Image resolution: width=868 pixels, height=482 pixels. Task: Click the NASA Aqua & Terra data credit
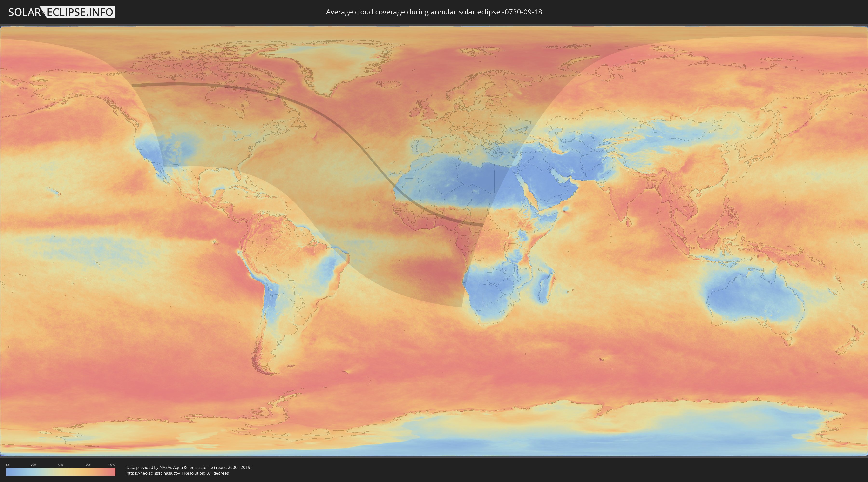point(189,467)
